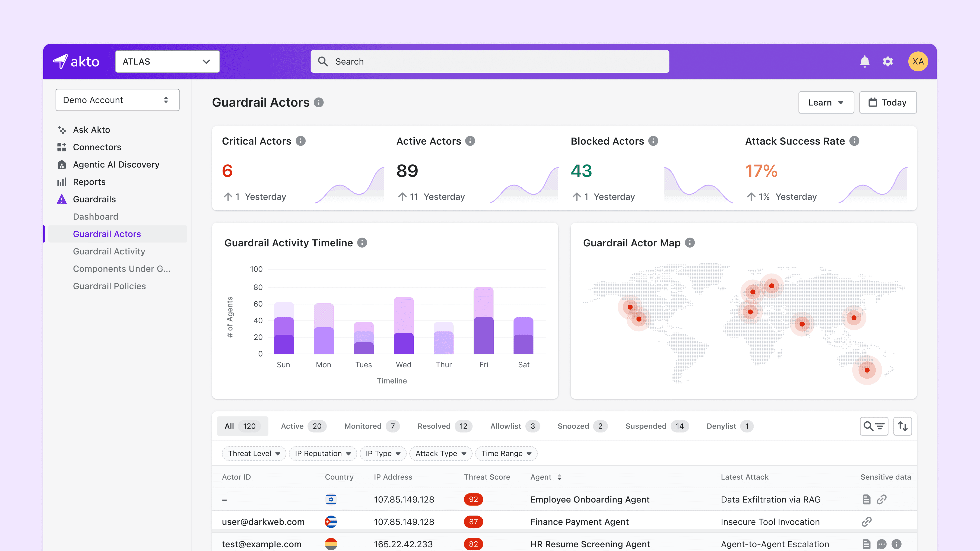Click info icon beside Guardrail Actor Map

click(x=690, y=243)
